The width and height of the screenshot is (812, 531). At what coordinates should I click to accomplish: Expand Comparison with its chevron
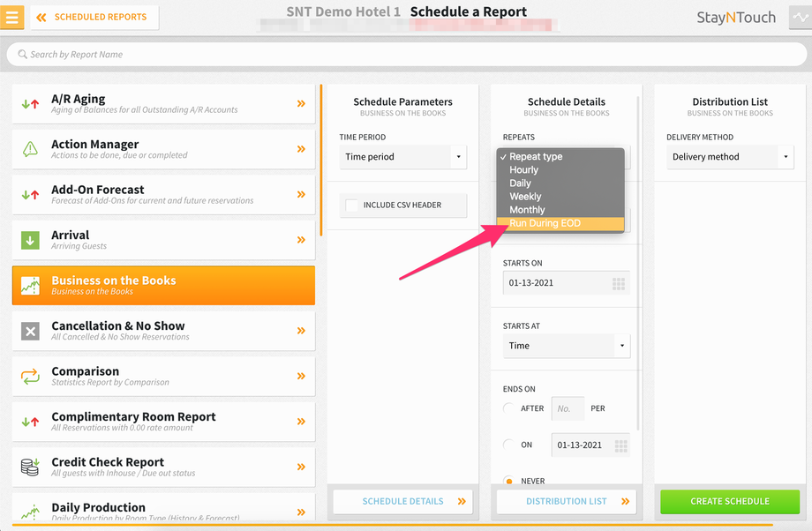301,377
